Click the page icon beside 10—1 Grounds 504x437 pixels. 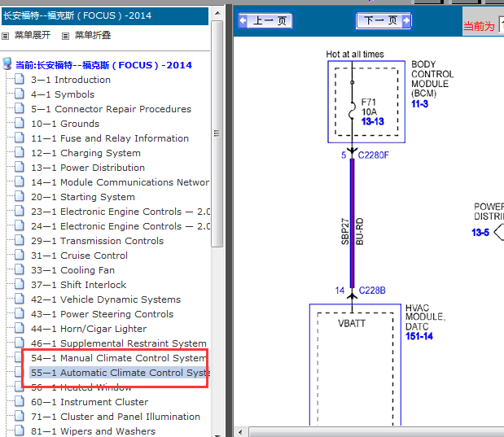coord(20,123)
